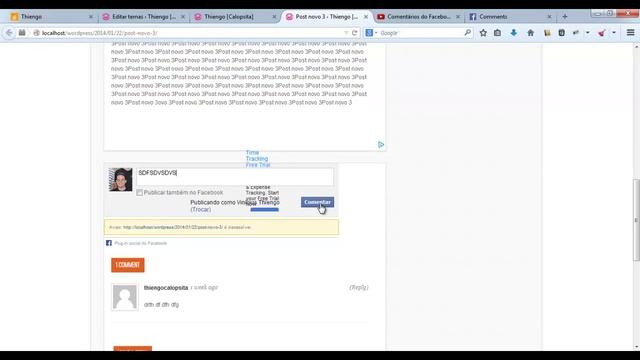Open the downloads arrow icon
Viewport: 640px width, 360px height.
(513, 33)
